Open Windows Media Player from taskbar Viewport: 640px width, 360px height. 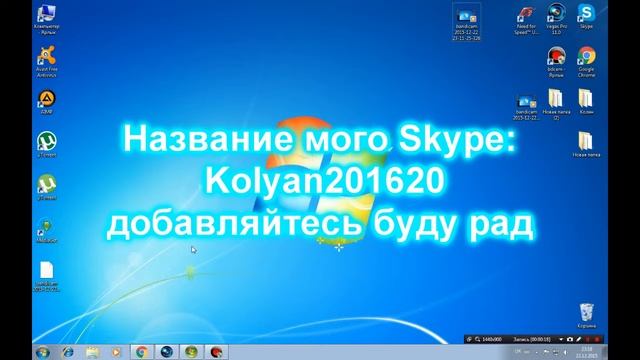pyautogui.click(x=117, y=352)
